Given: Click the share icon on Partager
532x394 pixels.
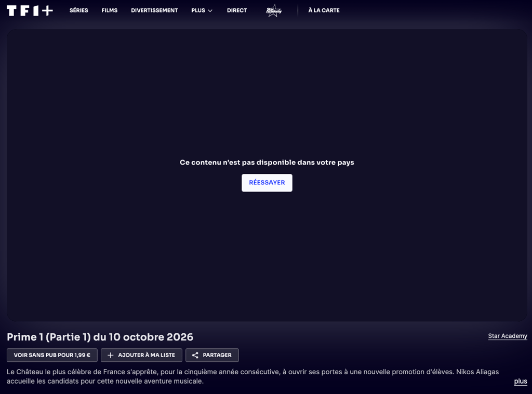Looking at the screenshot, I should (195, 355).
